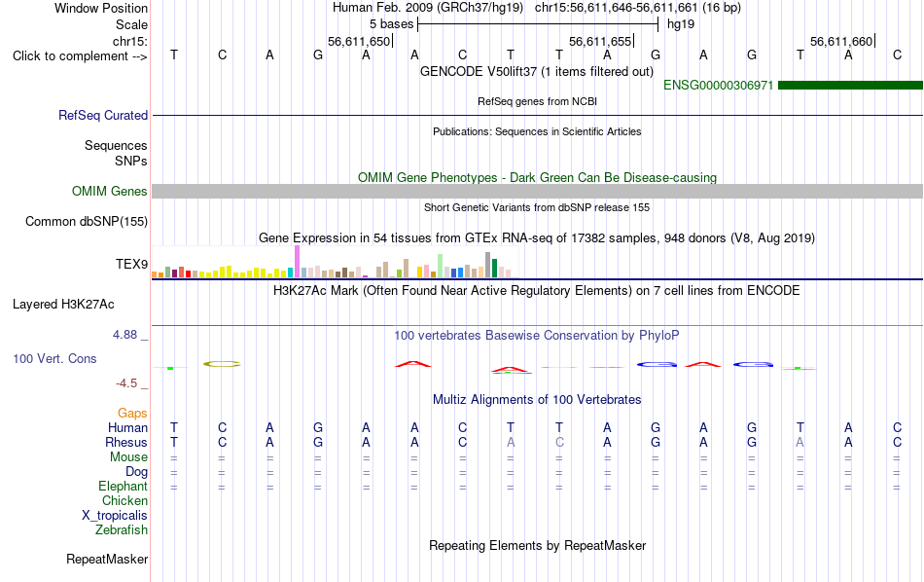Click the Zebrafish species row label

click(x=122, y=530)
